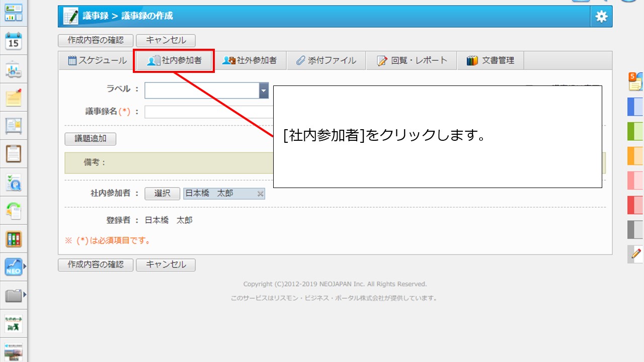Switch to the 社内参加者 tab
Screen dimensions: 644x362
coord(174,60)
